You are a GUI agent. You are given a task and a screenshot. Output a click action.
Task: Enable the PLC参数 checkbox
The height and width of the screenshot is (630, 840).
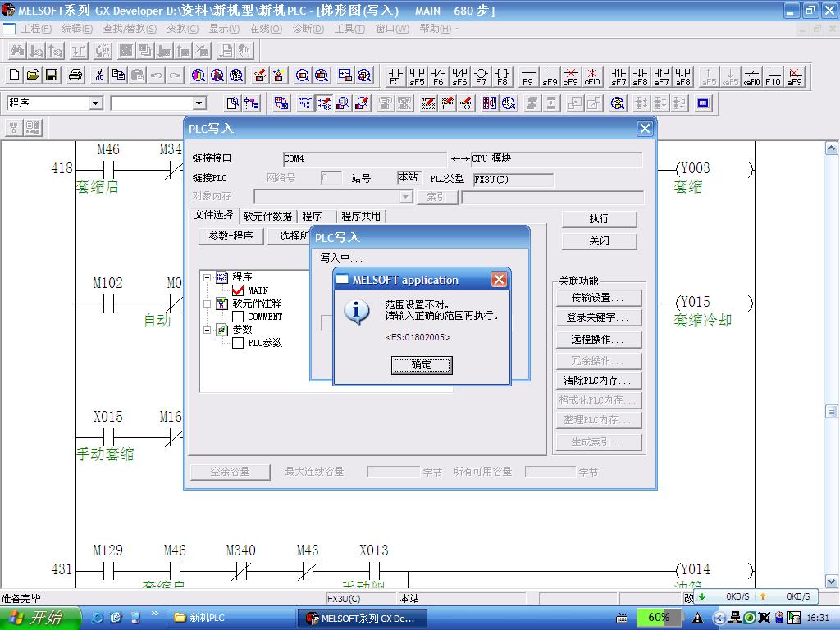click(x=238, y=343)
